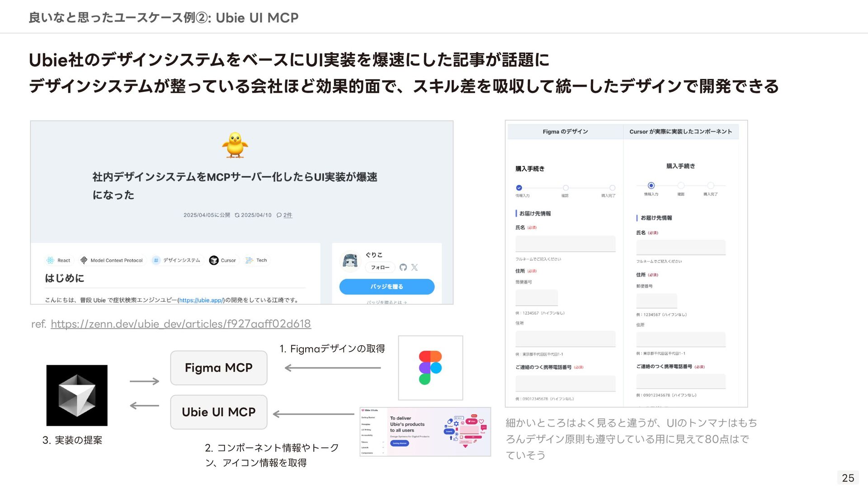The width and height of the screenshot is (868, 488).
Task: Click 氏名 input field in Figma design
Action: tap(566, 244)
